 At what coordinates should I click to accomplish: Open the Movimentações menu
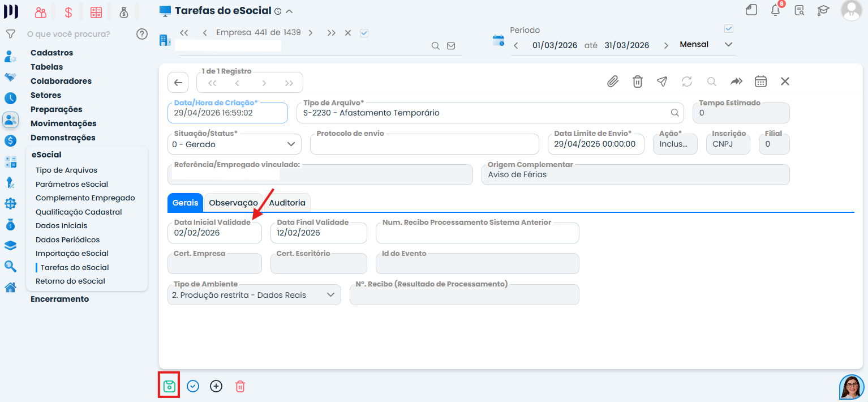[x=63, y=123]
